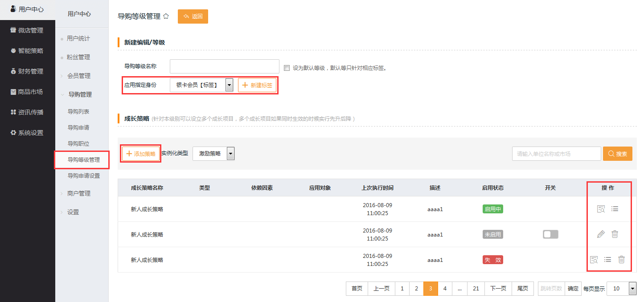The image size is (644, 302).
Task: Click the star favorite icon beside 导购等级管理 title
Action: click(166, 16)
